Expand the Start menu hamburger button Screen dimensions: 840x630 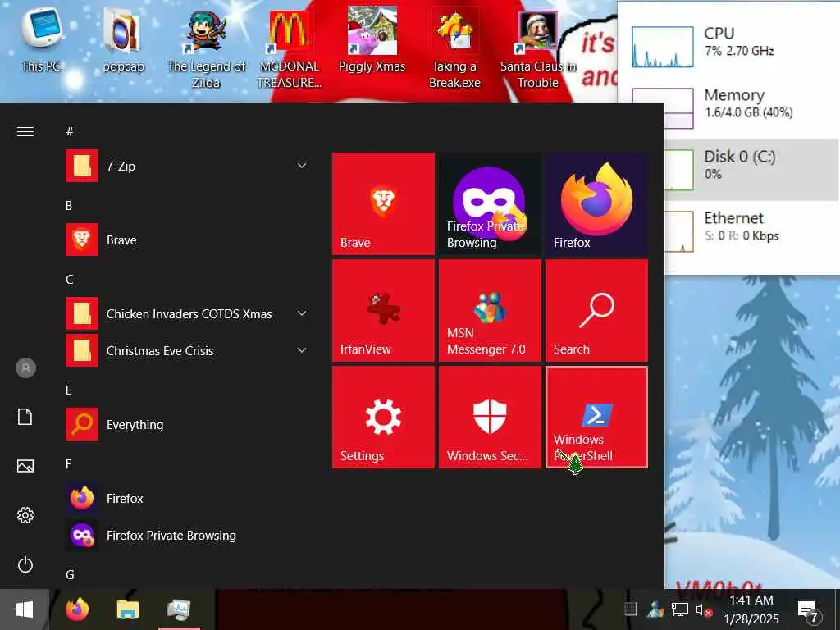coord(25,132)
